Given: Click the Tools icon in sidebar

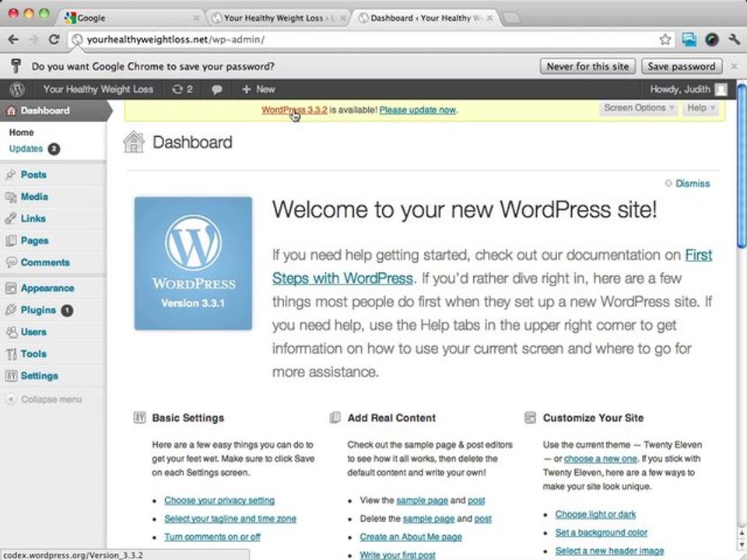Looking at the screenshot, I should point(11,354).
